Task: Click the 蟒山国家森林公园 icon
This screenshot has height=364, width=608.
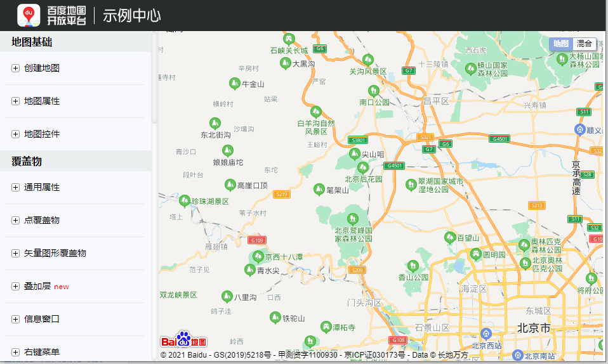Action: (471, 69)
